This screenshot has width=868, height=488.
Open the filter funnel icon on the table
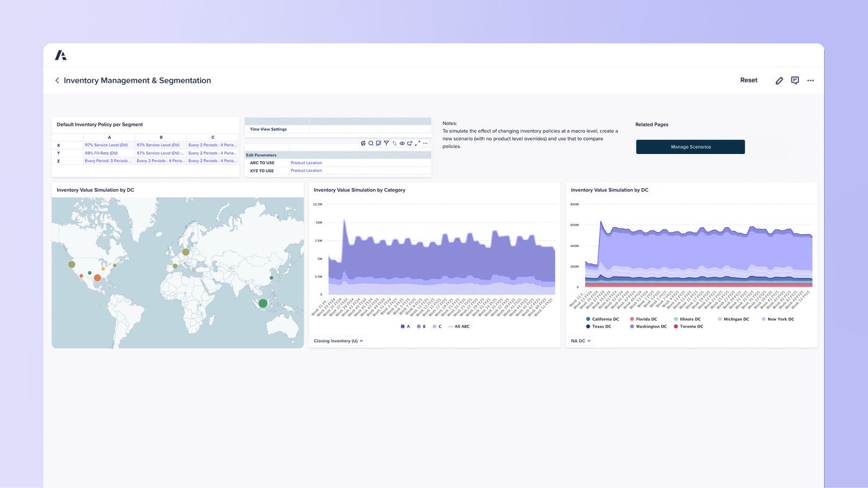(386, 144)
